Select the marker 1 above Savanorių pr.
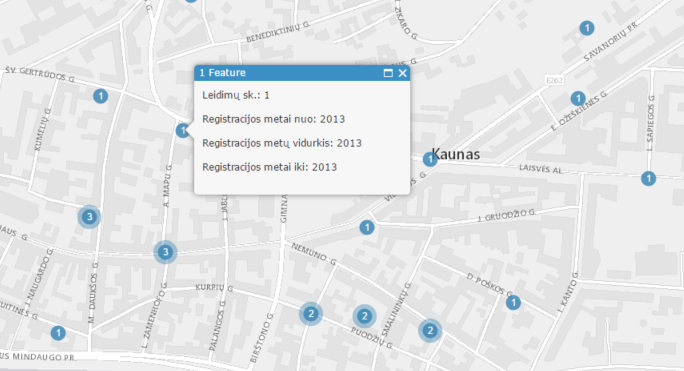This screenshot has height=371, width=684. 587,28
